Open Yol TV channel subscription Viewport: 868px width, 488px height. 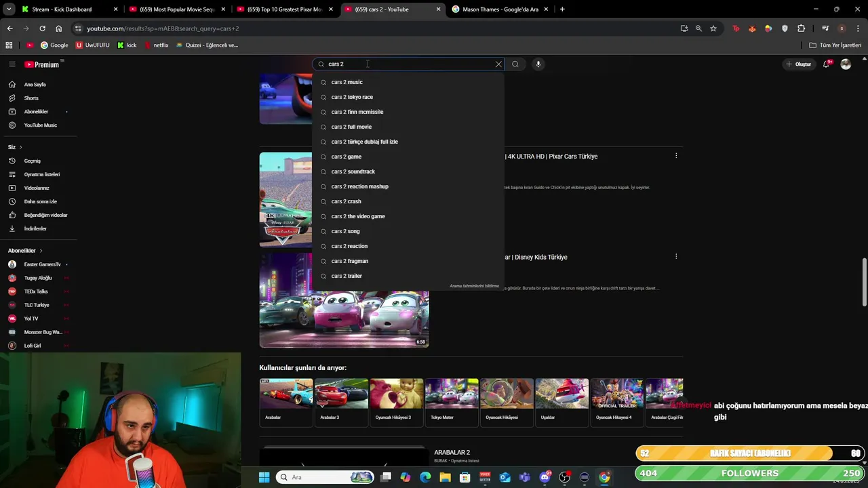coord(31,319)
